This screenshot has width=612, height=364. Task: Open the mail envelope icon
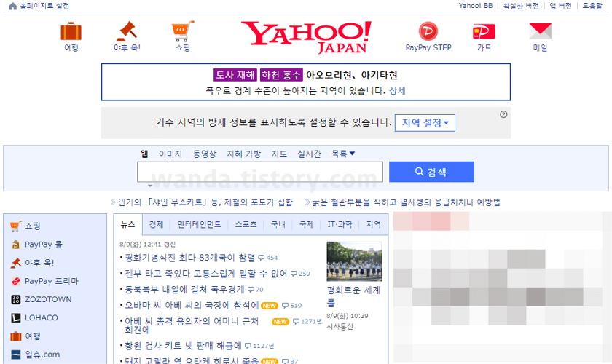click(x=540, y=31)
